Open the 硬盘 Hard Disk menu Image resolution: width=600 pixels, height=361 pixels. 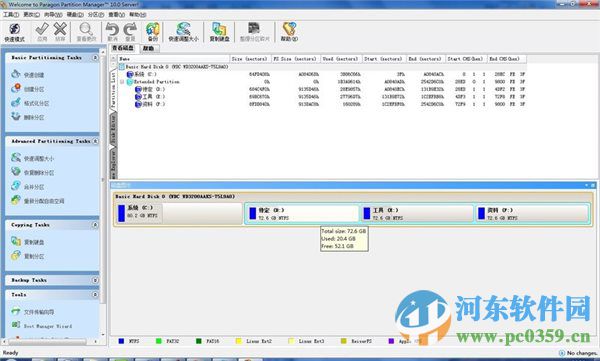tap(75, 15)
